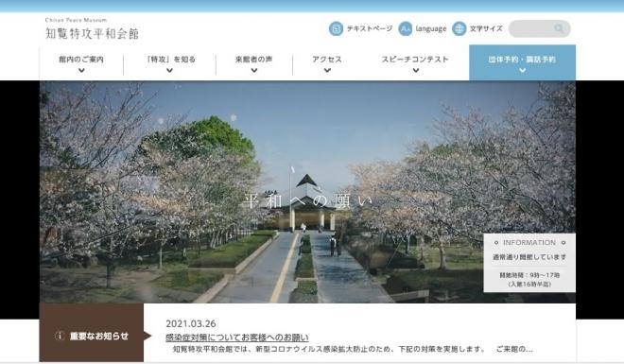
Task: Open the 文字サイズ text size link
Action: (486, 28)
